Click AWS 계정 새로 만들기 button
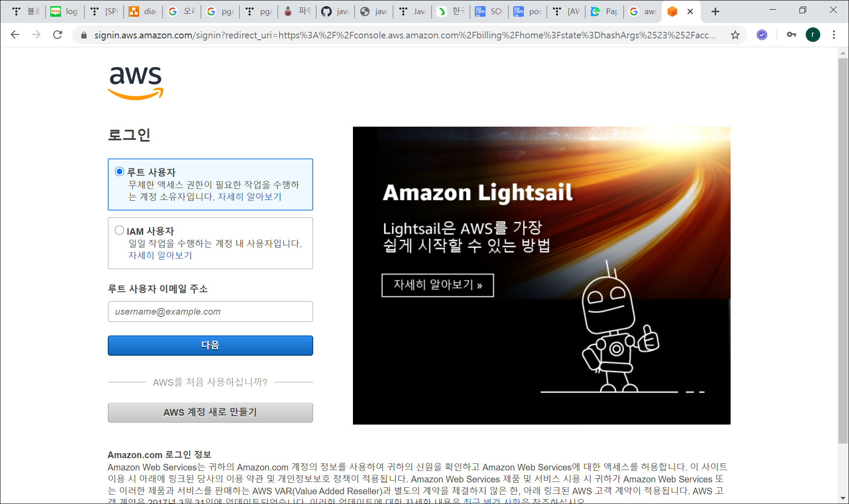Screen dimensions: 849x504 (210, 413)
